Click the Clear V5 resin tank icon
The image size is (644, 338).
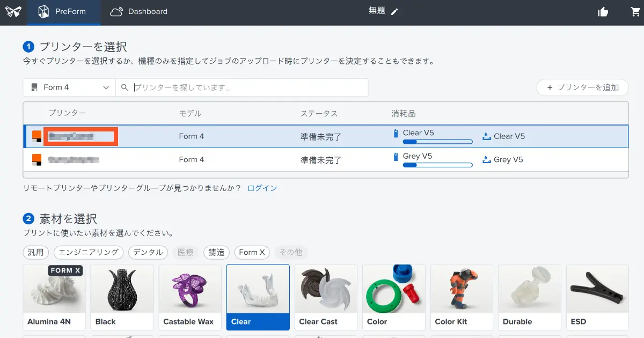point(487,136)
